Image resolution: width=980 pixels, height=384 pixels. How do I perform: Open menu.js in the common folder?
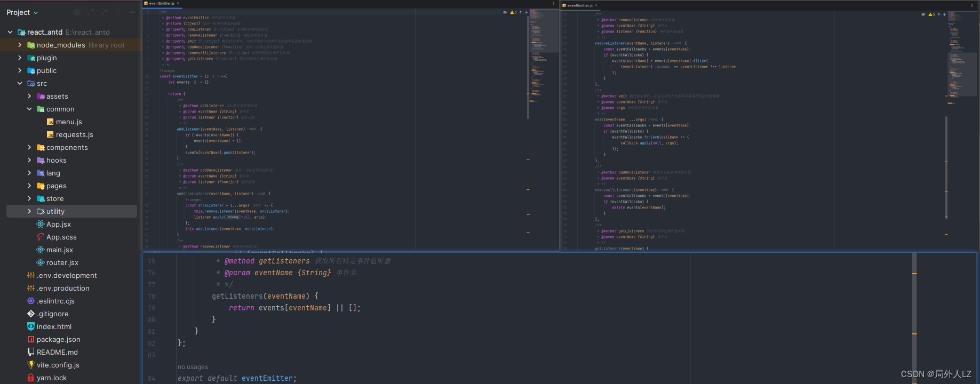[x=69, y=122]
